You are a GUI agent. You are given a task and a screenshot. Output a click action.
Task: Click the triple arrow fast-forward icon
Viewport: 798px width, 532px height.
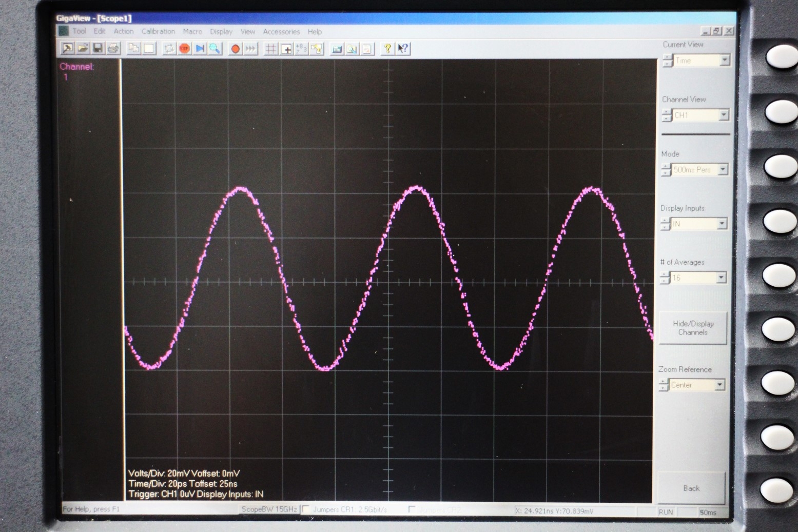pos(250,49)
